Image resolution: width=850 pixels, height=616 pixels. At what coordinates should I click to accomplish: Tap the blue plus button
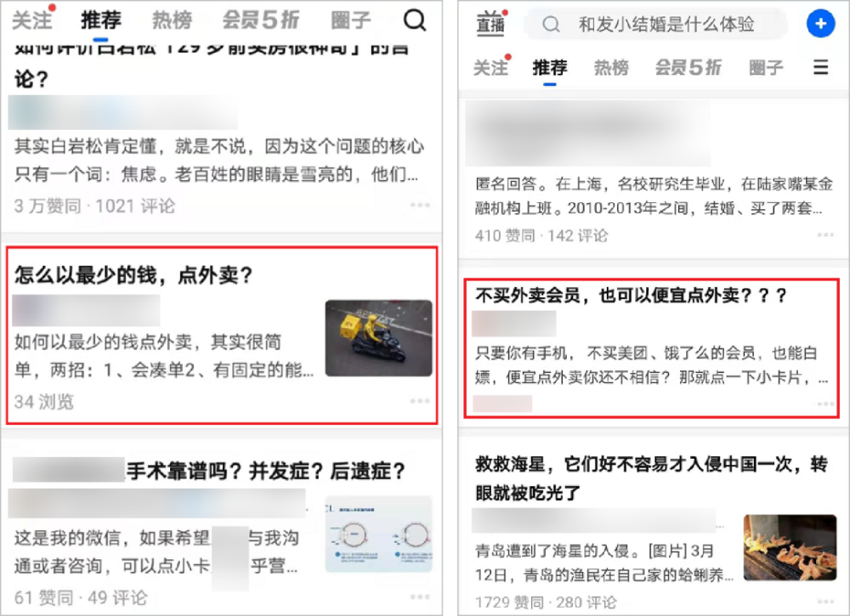[x=821, y=24]
